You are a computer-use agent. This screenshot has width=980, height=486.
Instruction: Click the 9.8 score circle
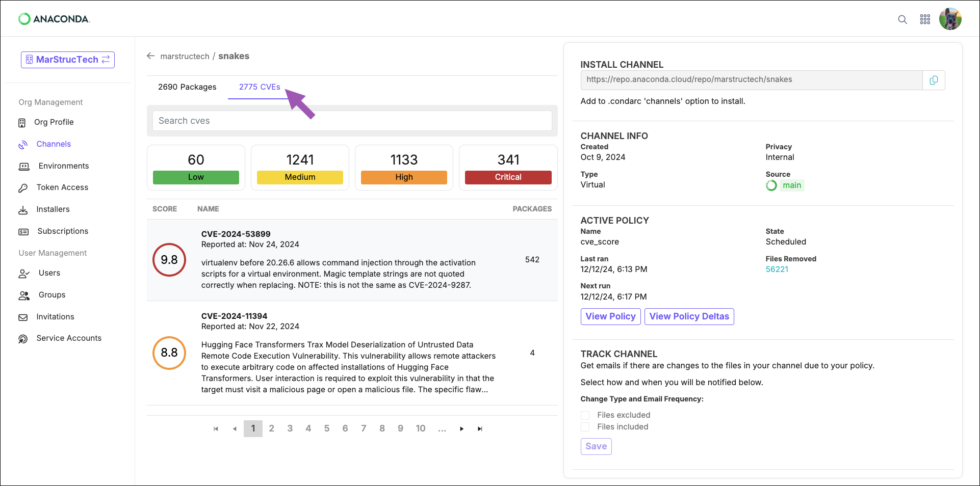169,260
